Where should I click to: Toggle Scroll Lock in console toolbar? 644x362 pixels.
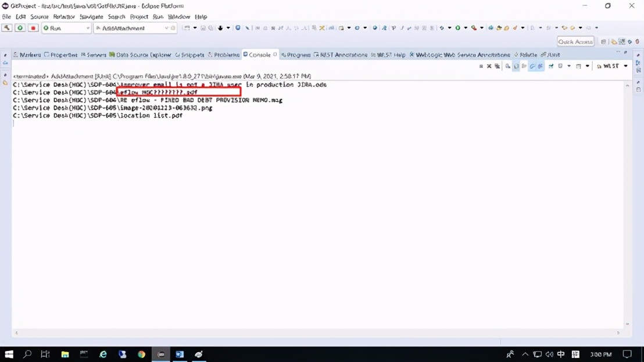click(x=516, y=66)
